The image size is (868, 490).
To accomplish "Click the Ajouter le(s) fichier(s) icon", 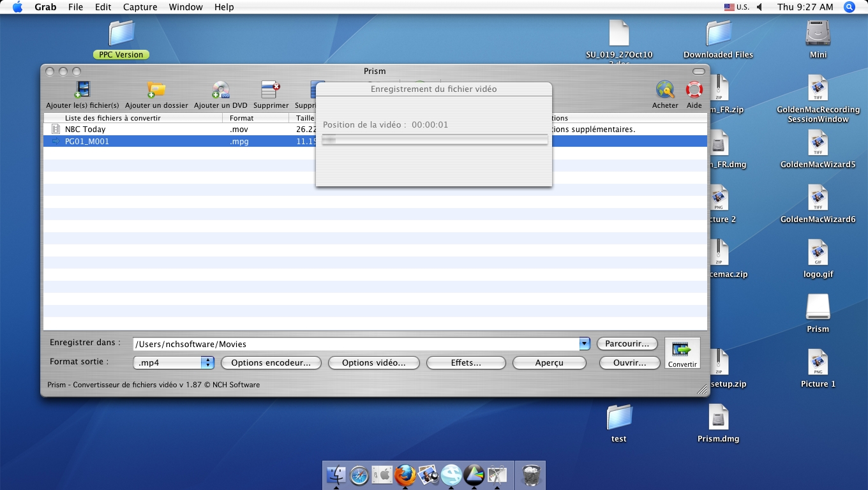I will pos(82,90).
